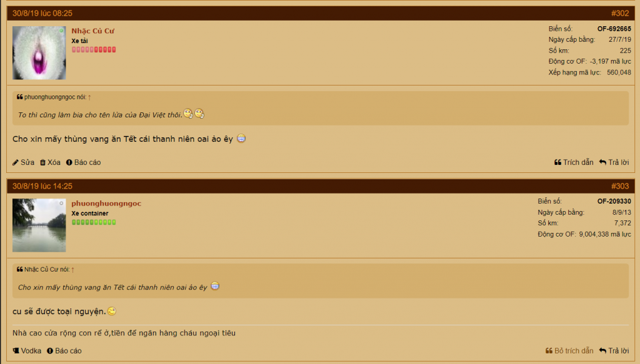
Task: Click the Báo cáo icon in post 302
Action: 69,162
